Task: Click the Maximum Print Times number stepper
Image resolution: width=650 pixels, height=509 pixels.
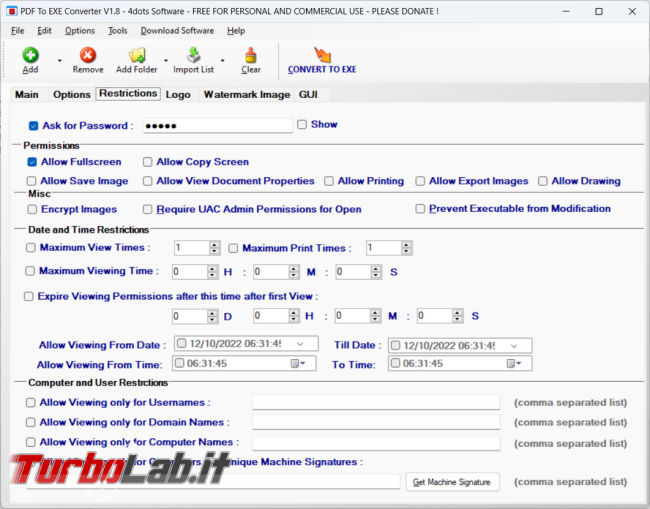Action: [406, 248]
